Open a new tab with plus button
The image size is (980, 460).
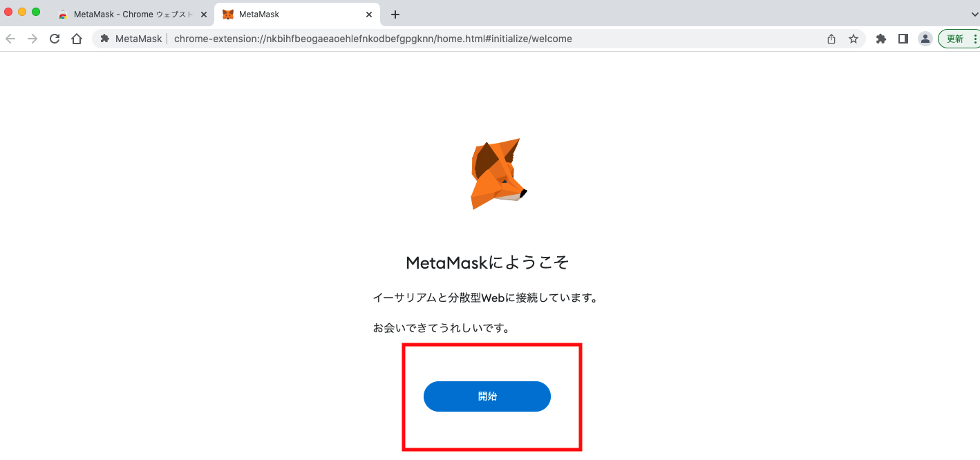click(395, 14)
